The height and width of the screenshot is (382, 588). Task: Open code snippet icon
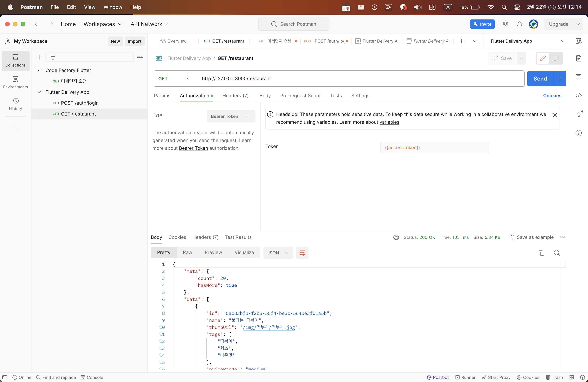578,96
